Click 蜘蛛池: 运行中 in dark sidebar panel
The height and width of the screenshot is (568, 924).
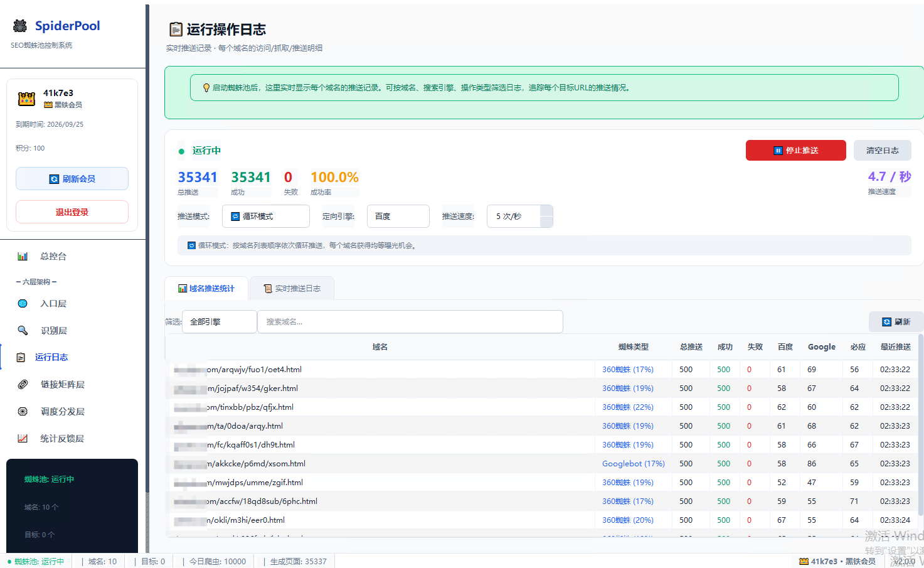[x=49, y=480]
